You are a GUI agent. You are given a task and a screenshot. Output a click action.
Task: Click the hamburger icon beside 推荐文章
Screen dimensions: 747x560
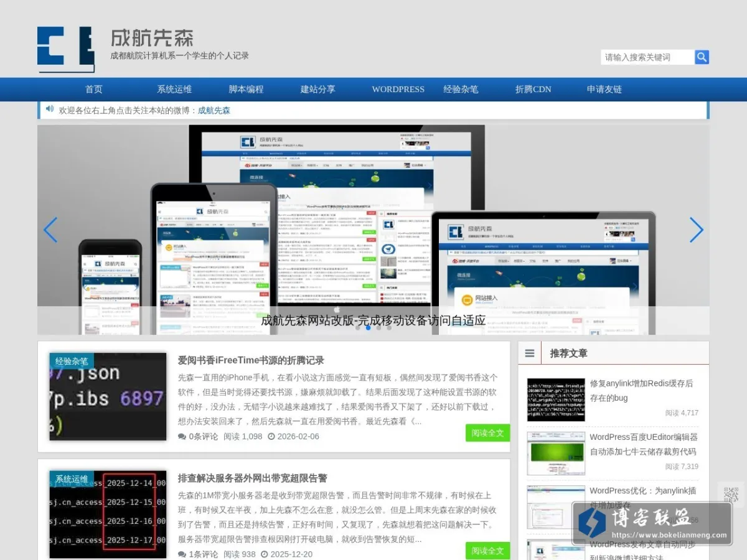(x=530, y=353)
